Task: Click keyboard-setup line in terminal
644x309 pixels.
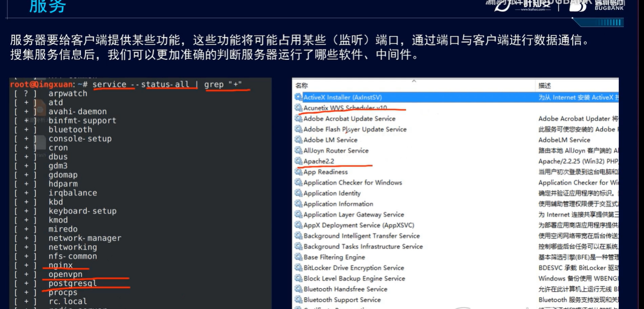Action: point(82,211)
